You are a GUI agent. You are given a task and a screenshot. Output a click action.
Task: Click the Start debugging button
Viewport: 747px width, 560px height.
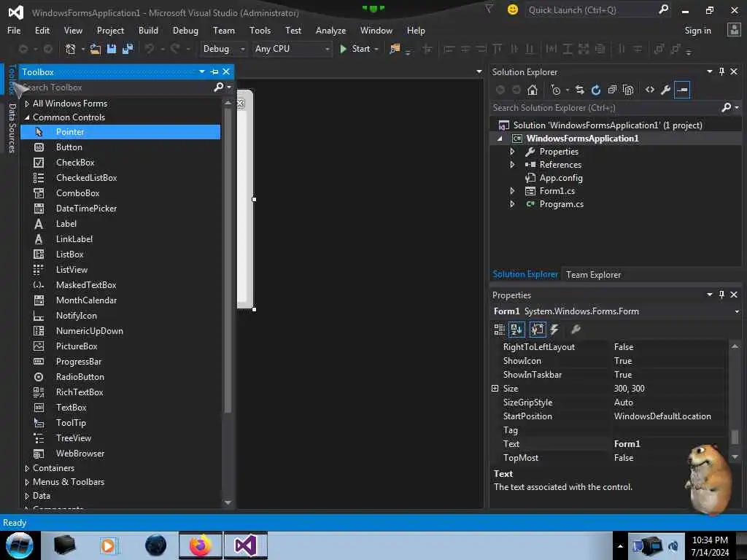point(355,49)
